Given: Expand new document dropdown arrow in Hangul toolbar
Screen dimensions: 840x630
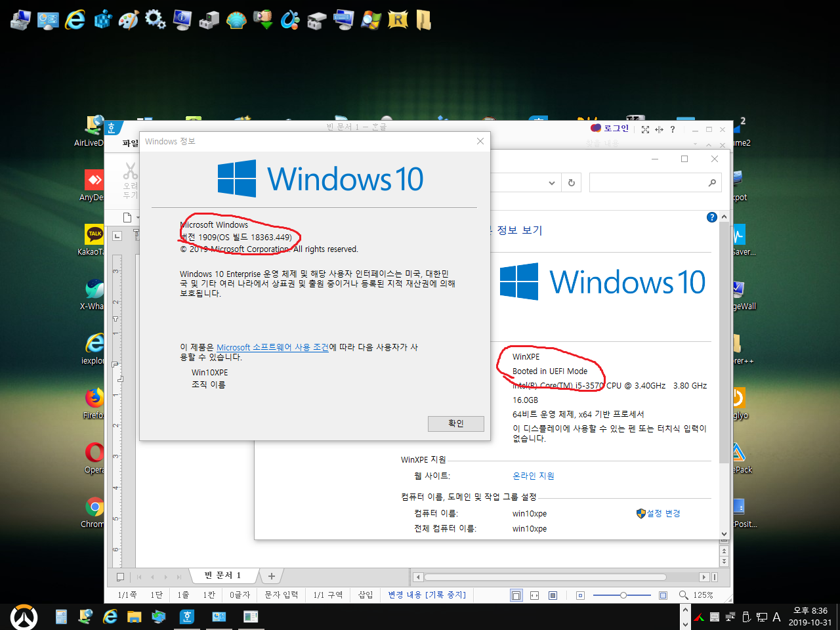Looking at the screenshot, I should tap(138, 218).
